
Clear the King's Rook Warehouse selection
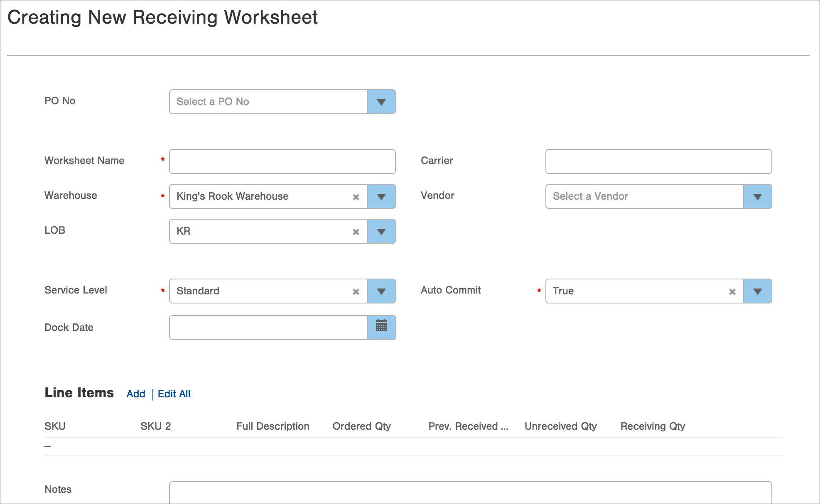(356, 197)
